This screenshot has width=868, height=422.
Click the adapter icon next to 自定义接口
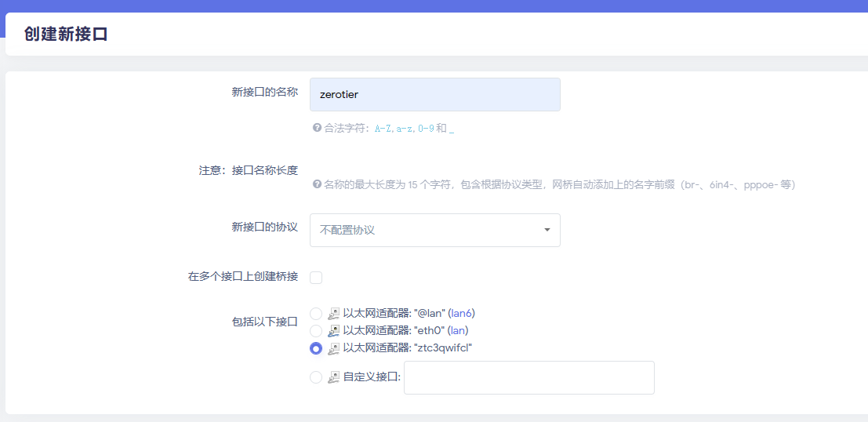(x=333, y=377)
